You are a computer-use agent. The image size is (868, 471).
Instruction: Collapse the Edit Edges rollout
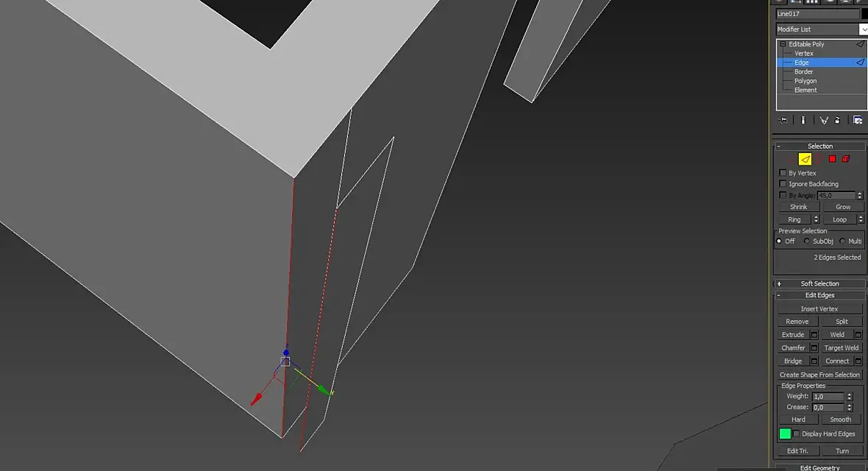tap(820, 295)
